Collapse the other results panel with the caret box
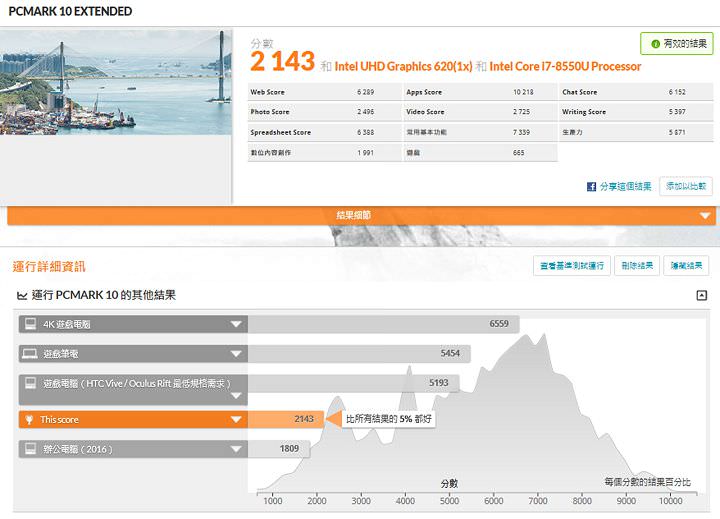This screenshot has width=720, height=519. pyautogui.click(x=702, y=296)
